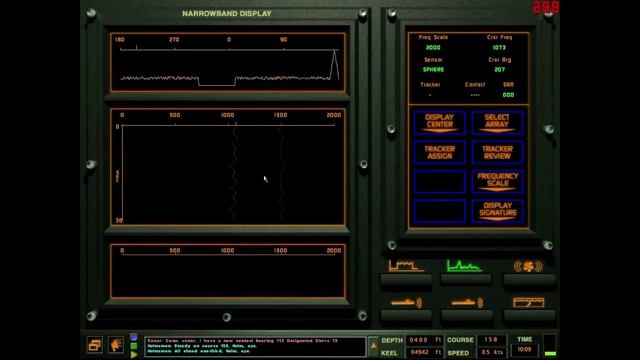Screen dimensions: 640x360
Task: Click the cursor frequency value 1073
Action: tap(499, 47)
